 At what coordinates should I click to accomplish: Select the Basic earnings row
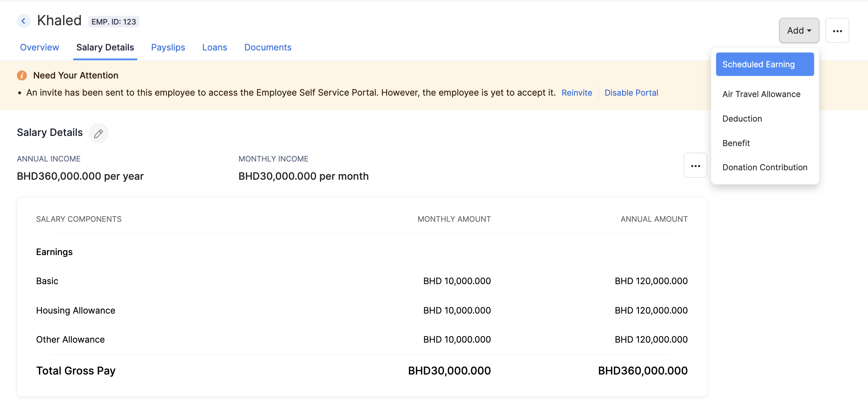pyautogui.click(x=47, y=281)
